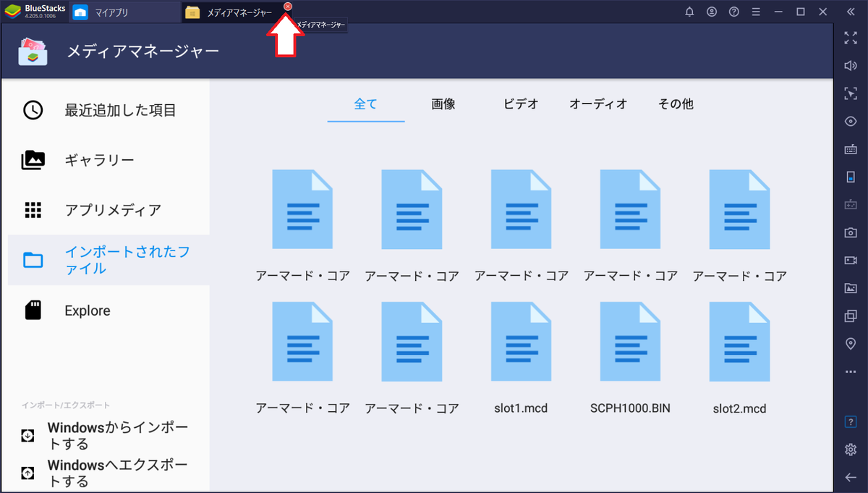This screenshot has height=493, width=868.
Task: Click the mouse cursor lock icon
Action: click(851, 93)
